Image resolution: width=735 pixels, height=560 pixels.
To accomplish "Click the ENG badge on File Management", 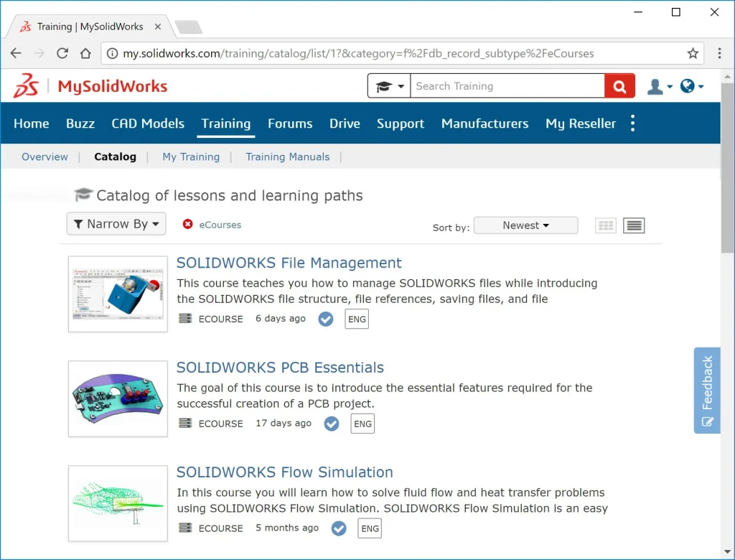I will [x=357, y=319].
